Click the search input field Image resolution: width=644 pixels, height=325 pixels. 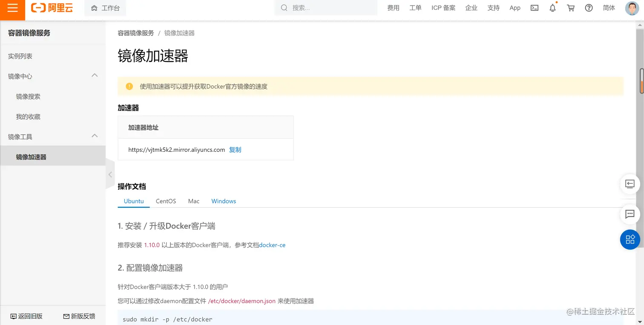click(325, 8)
